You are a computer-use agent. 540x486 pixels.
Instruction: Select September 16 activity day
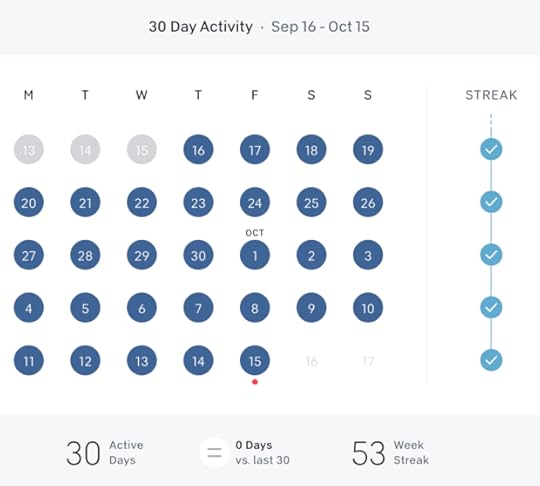click(x=198, y=149)
